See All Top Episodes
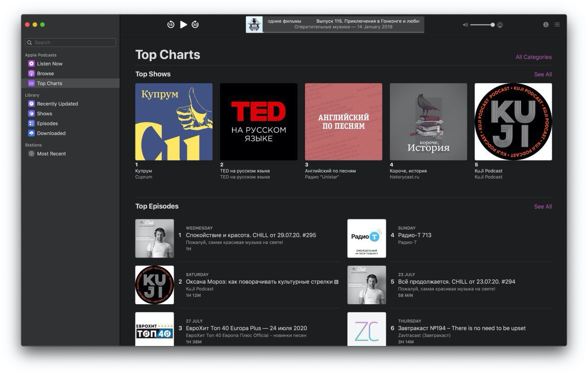 tap(543, 207)
